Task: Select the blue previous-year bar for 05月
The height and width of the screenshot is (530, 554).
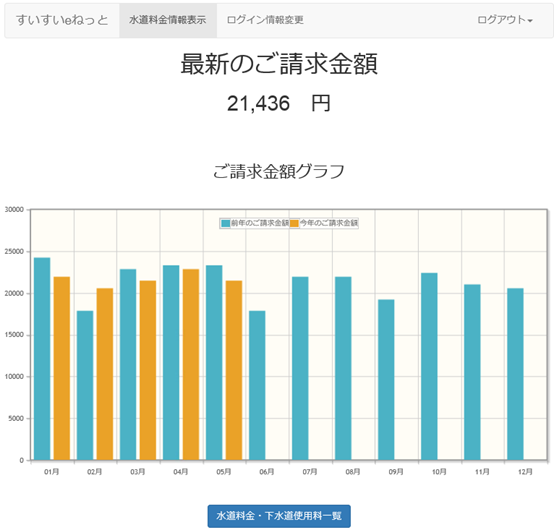Action: (214, 363)
